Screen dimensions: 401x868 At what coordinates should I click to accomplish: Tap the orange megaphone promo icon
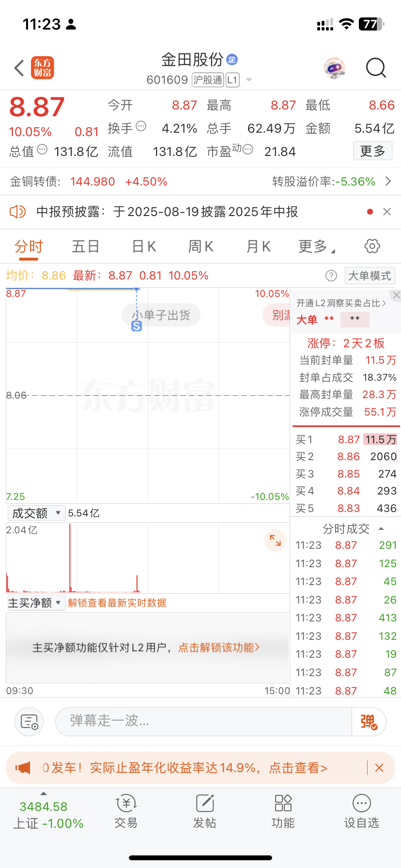23,768
